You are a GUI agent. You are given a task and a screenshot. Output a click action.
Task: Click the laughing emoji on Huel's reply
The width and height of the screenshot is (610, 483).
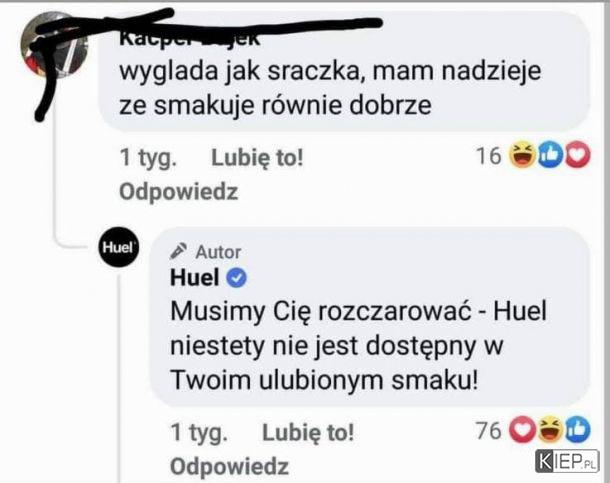click(550, 429)
